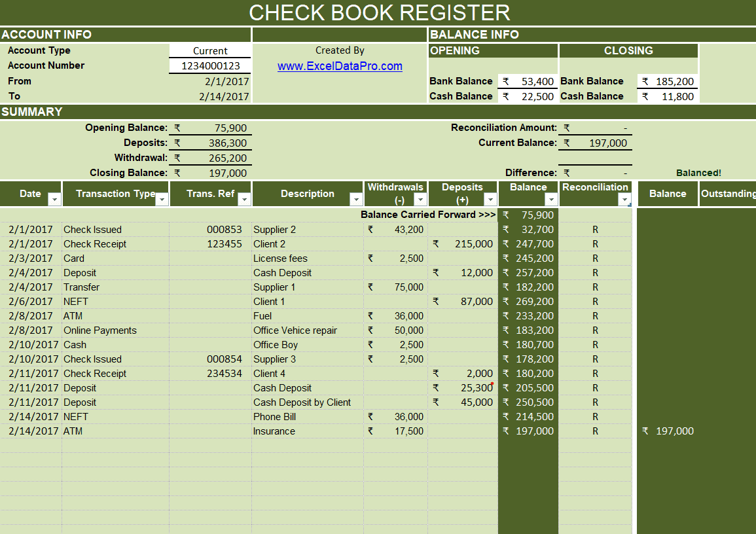Select the Office Vehice repair description cell
The height and width of the screenshot is (534, 756).
tap(307, 330)
